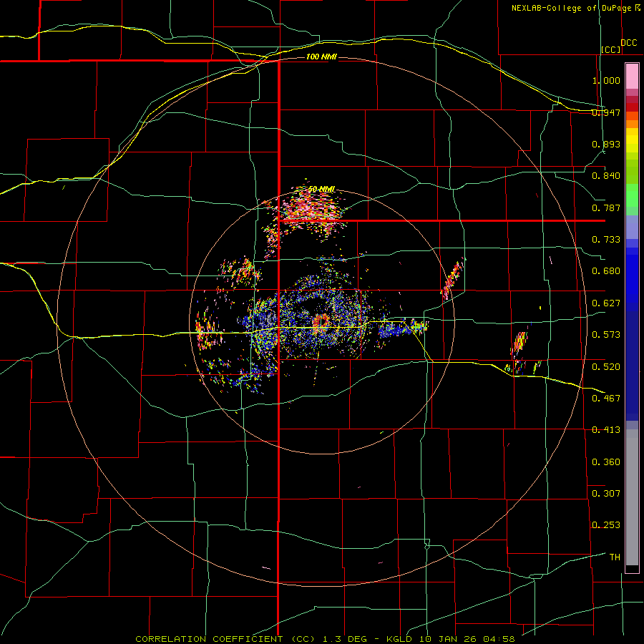Select the 0.840 scale value
The height and width of the screenshot is (644, 644).
coord(606,176)
